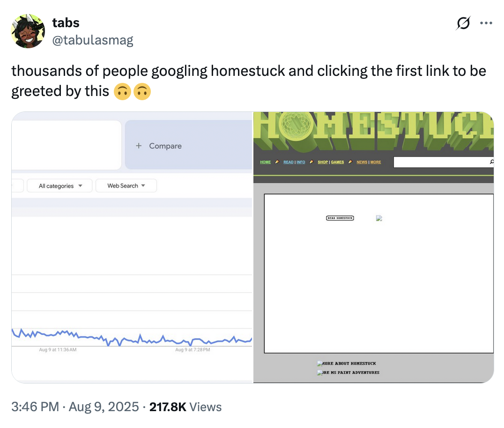This screenshot has width=504, height=428.
Task: Click the pencil icon right of HOME link
Action: point(277,162)
